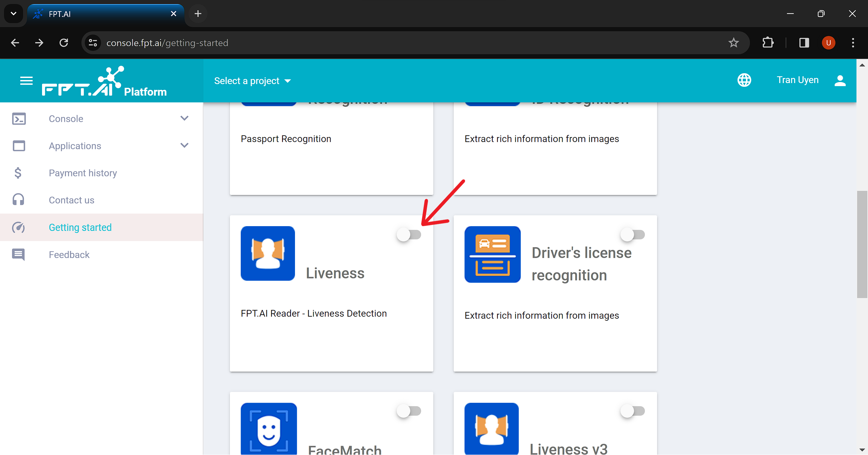Enable the Driver's license recognition toggle
The image size is (868, 455).
coord(633,235)
